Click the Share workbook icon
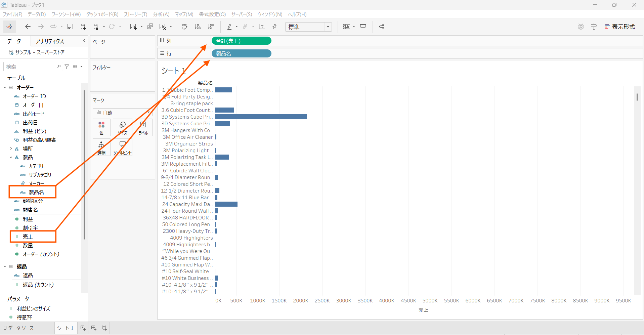 click(382, 27)
